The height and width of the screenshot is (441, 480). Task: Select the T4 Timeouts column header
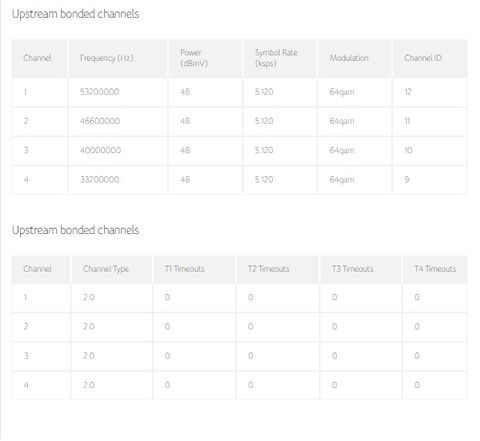(x=435, y=269)
